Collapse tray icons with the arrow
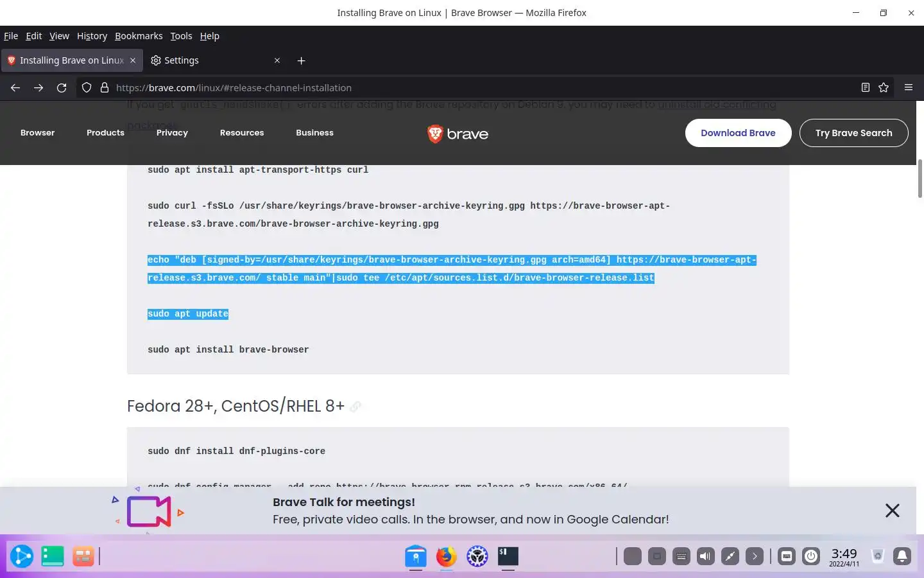 coord(755,556)
